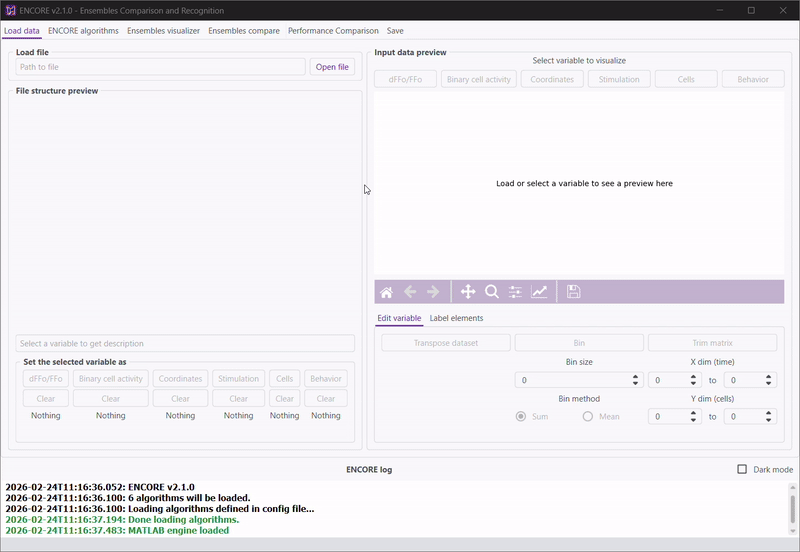This screenshot has width=800, height=552.
Task: Set selected variable as Cells
Action: point(284,379)
